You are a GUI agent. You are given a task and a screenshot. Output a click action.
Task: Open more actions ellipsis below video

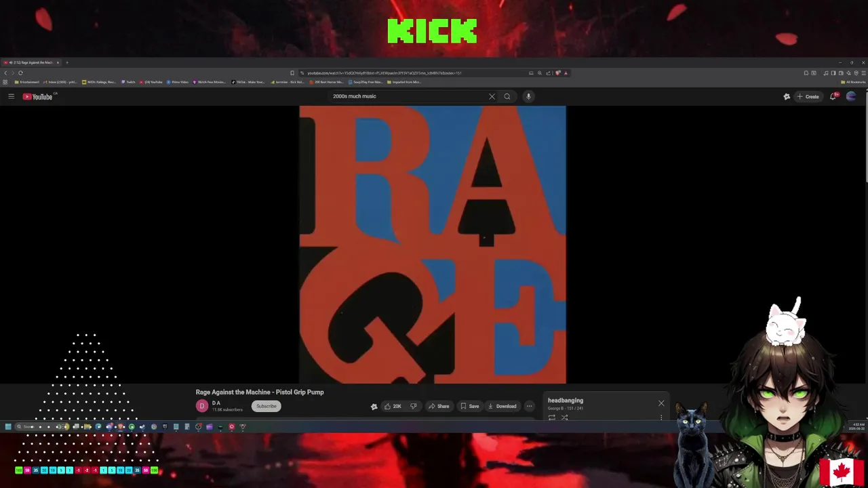pos(529,406)
